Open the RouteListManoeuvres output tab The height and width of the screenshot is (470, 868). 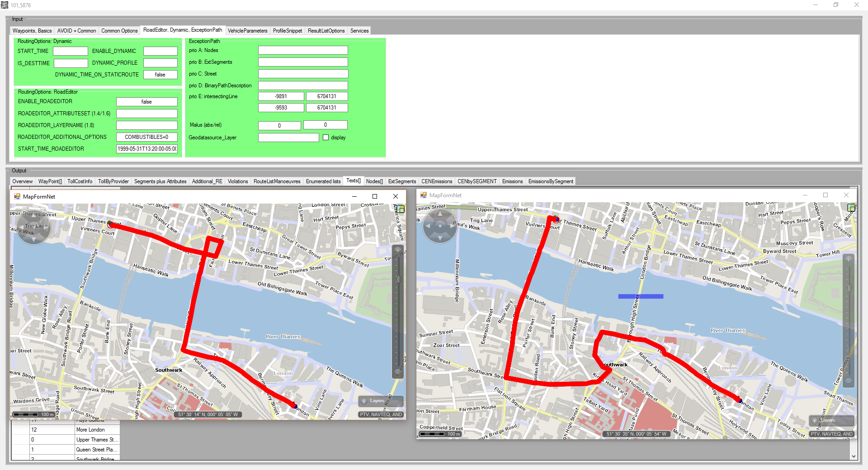point(277,181)
